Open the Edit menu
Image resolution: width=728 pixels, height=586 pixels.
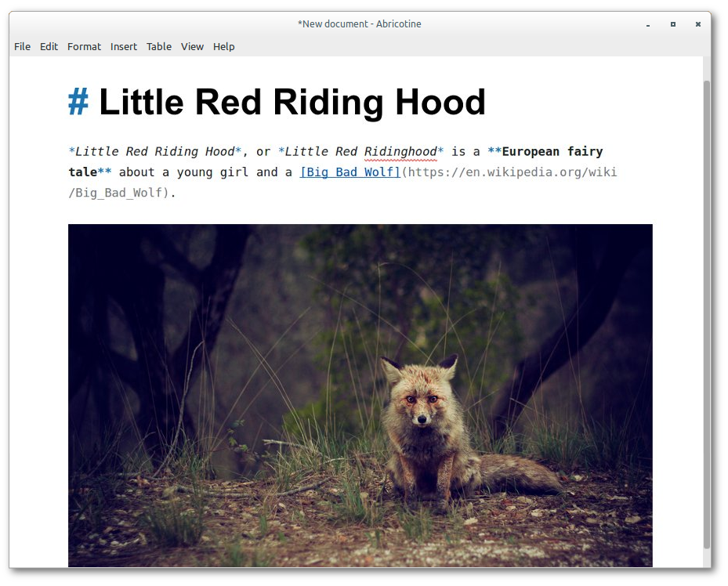click(x=49, y=47)
